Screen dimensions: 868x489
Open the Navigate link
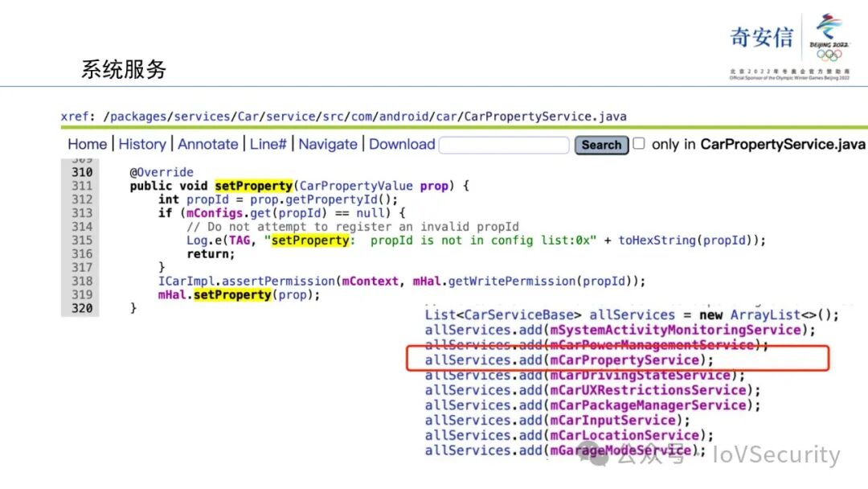(328, 144)
